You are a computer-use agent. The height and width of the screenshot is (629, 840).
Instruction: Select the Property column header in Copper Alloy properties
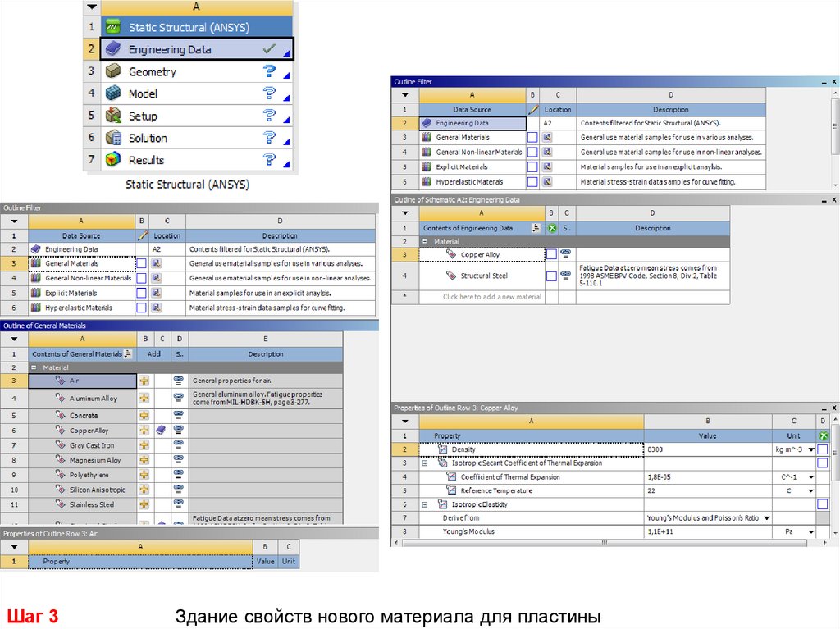[x=531, y=435]
